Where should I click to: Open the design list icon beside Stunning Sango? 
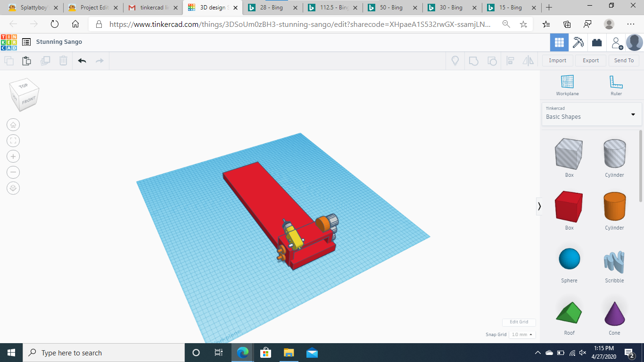click(x=26, y=42)
